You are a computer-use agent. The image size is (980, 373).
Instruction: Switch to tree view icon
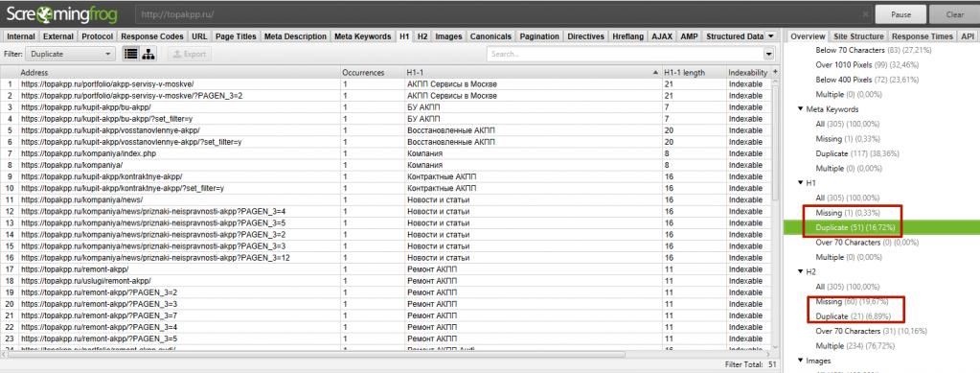[x=148, y=54]
